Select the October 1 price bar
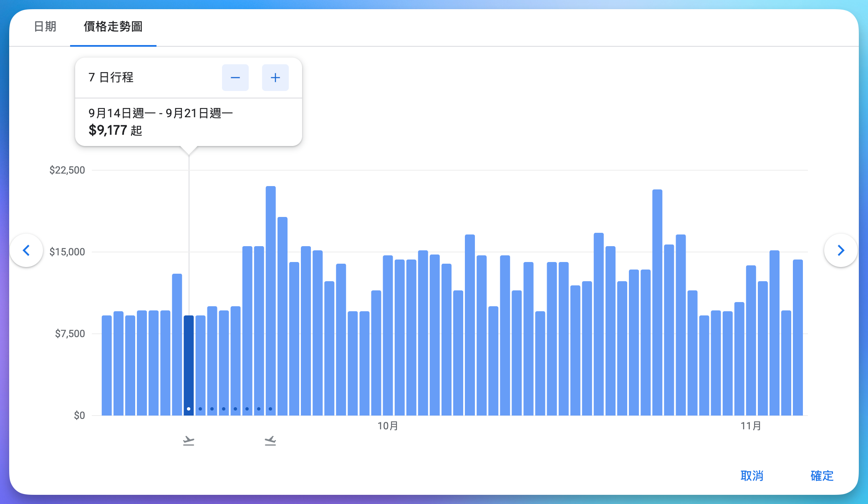Screen dimensions: 868x504 click(x=388, y=335)
